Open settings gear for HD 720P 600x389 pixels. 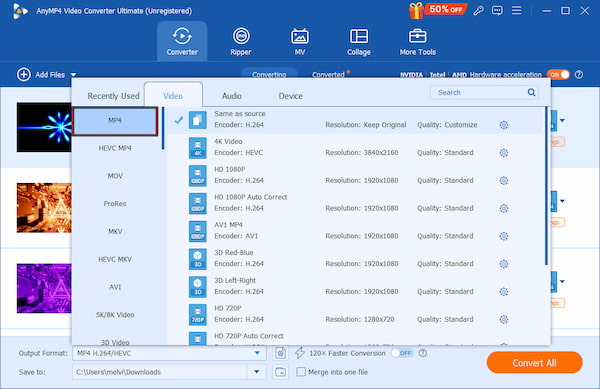click(504, 319)
